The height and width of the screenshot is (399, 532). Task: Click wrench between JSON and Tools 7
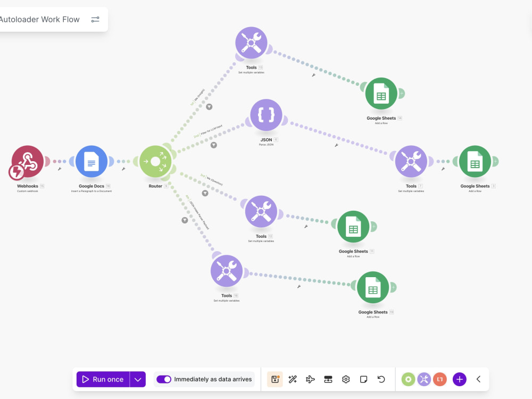click(337, 145)
